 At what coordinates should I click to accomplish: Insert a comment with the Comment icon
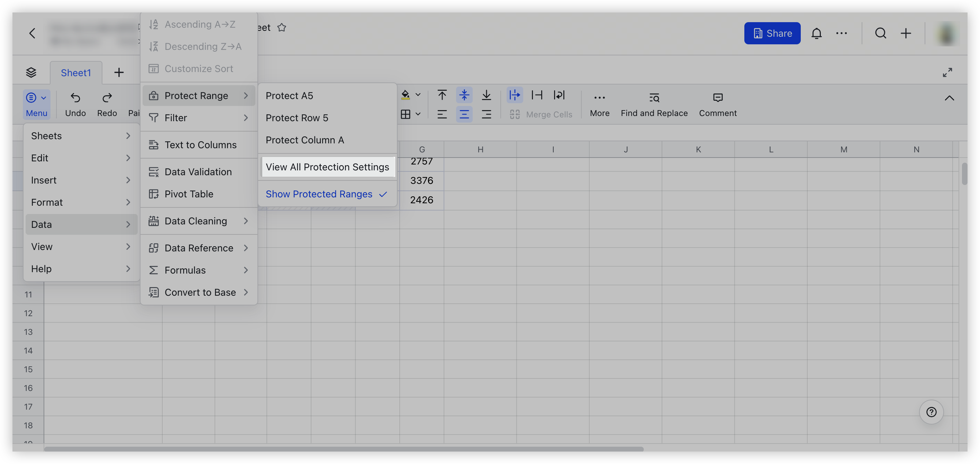(x=717, y=104)
